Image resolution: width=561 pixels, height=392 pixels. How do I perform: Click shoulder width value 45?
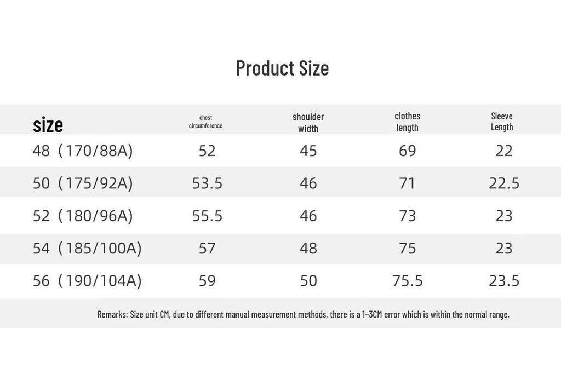coord(308,151)
